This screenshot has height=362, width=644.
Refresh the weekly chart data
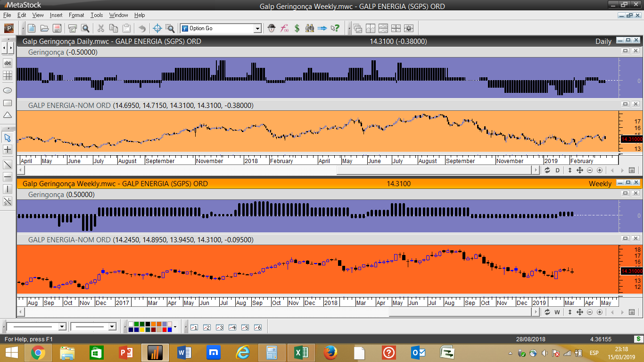tap(547, 312)
